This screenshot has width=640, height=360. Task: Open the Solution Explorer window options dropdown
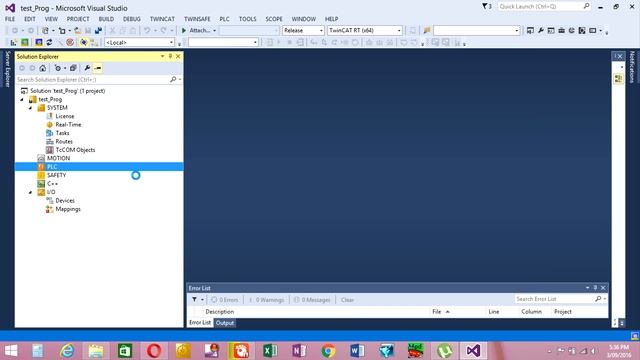click(162, 56)
